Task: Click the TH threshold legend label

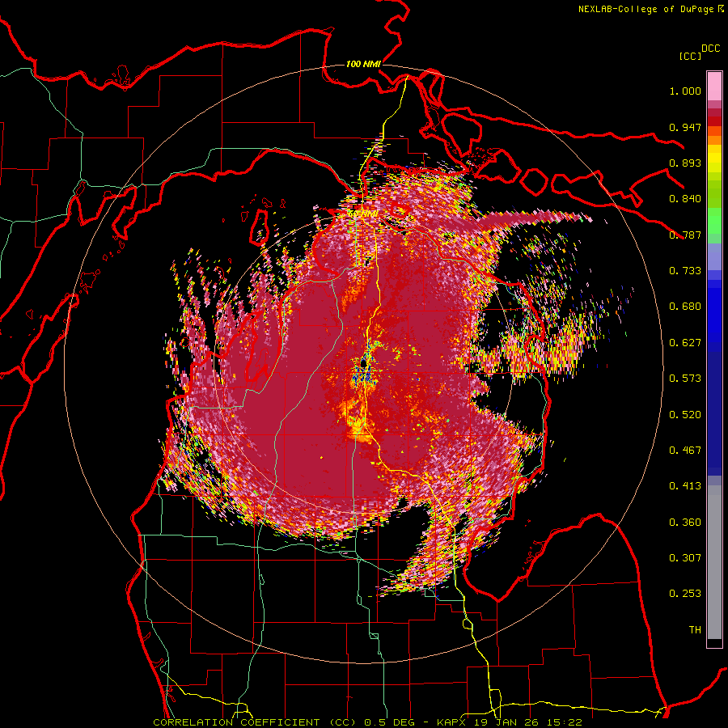Action: point(695,630)
